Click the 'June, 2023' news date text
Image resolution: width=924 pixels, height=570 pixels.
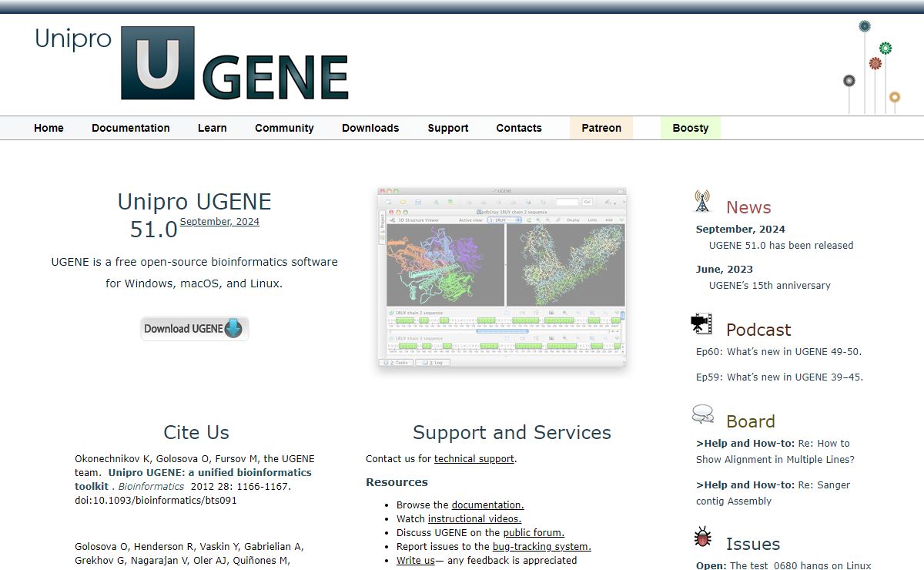(x=725, y=269)
